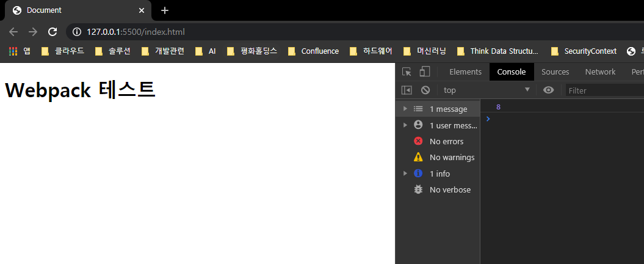The width and height of the screenshot is (644, 264).
Task: Select the No verbose sidebar row
Action: tap(438, 189)
